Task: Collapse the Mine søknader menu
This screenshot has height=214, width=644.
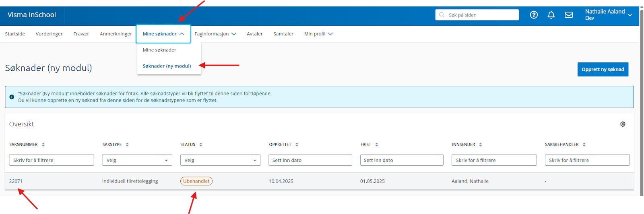Action: point(163,34)
